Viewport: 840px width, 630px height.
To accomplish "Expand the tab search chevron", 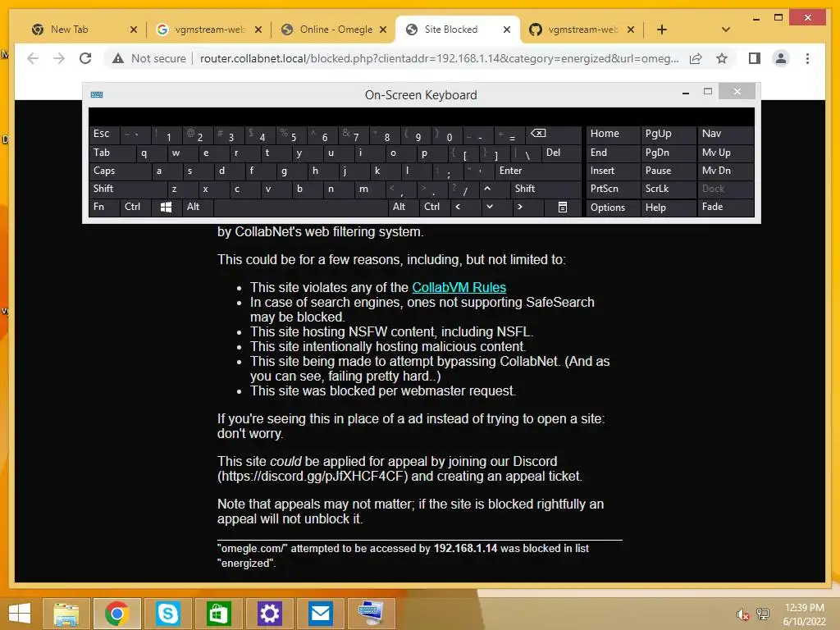I will coord(726,30).
